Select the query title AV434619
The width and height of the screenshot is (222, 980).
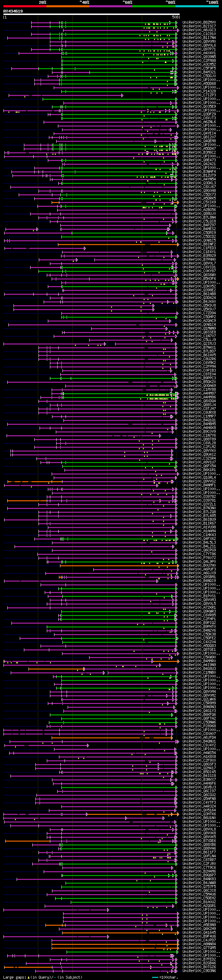[x=13, y=11]
